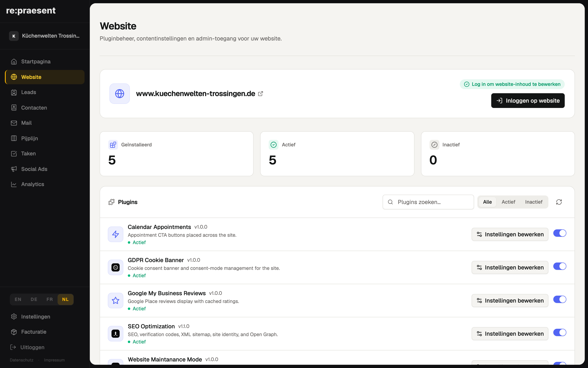Screen dimensions: 588x368
Task: Open Startpagina from the sidebar
Action: pyautogui.click(x=45, y=62)
